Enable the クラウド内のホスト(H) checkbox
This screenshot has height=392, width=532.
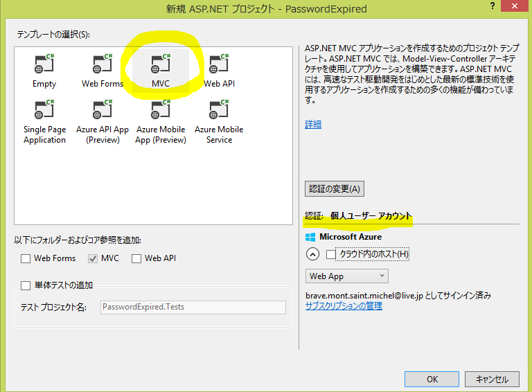(331, 254)
